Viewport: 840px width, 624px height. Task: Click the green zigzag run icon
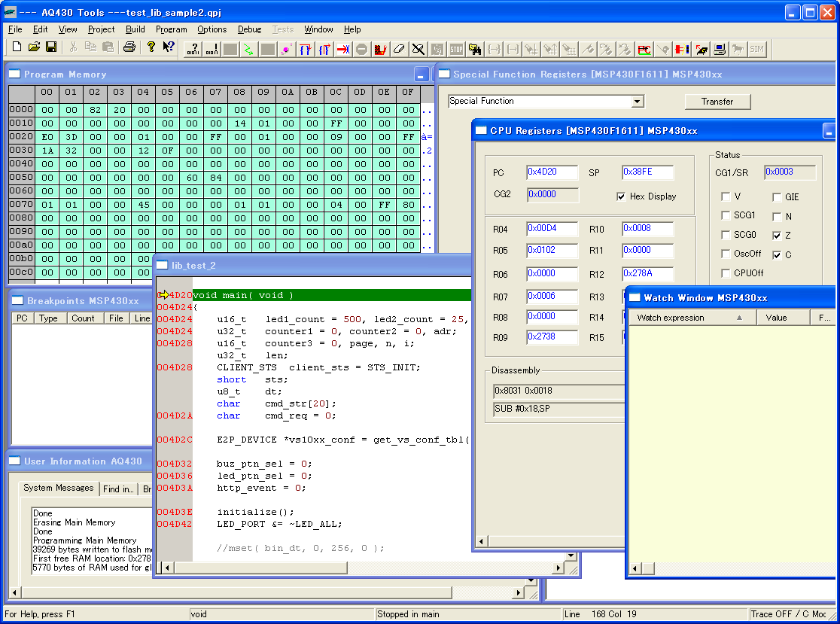click(x=248, y=49)
